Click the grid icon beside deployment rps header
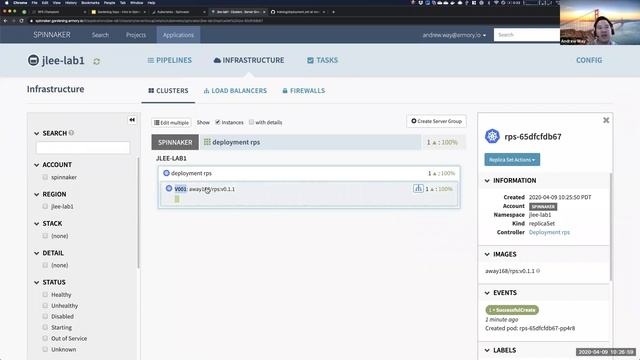 point(207,142)
